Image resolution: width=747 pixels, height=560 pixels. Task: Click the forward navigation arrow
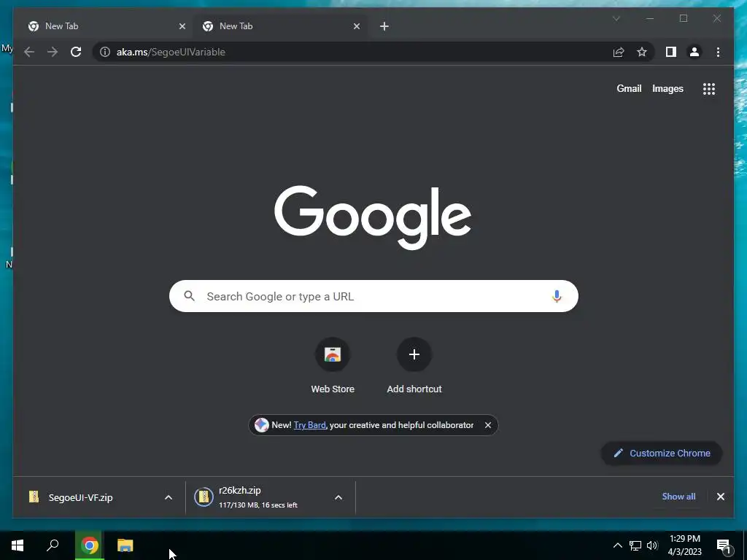click(53, 52)
